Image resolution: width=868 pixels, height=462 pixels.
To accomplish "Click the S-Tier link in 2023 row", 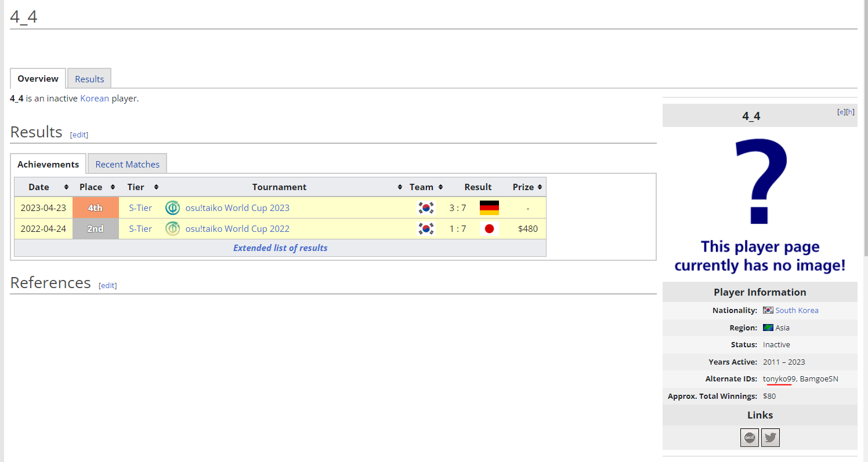I will click(x=140, y=208).
